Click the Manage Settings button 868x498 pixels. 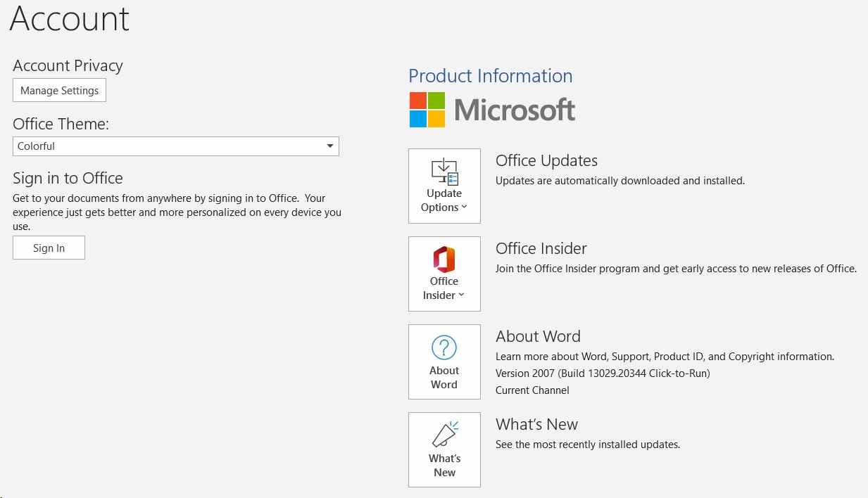coord(59,90)
